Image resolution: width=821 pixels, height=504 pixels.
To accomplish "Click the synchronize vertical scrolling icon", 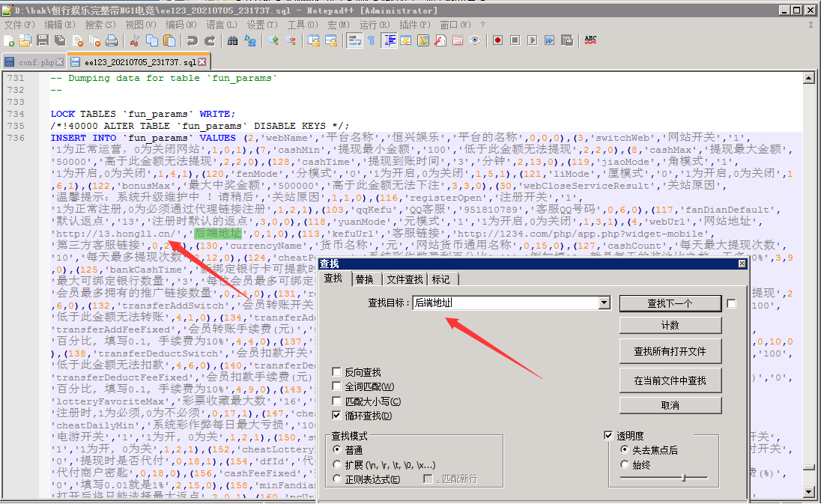I will 314,41.
